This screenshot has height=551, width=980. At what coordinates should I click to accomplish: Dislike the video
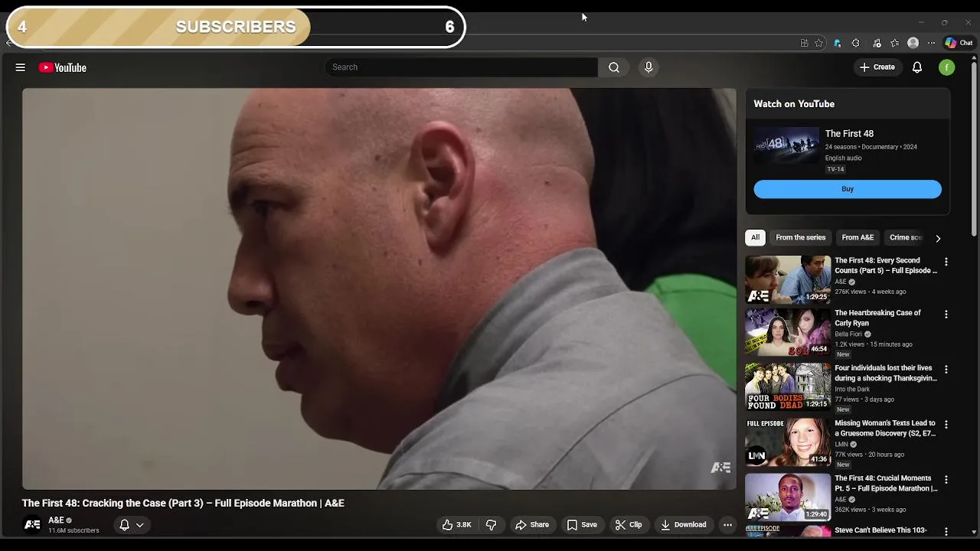point(492,525)
